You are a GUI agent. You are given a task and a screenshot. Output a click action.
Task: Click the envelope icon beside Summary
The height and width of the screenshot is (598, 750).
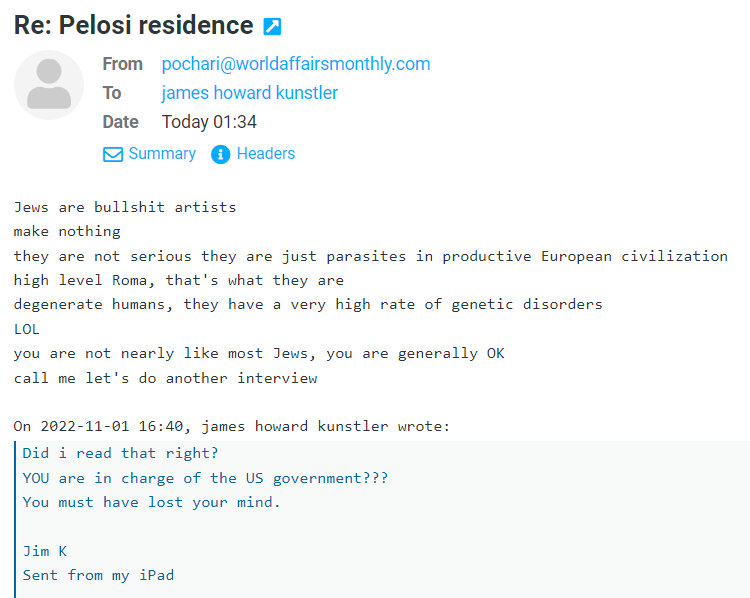tap(113, 154)
